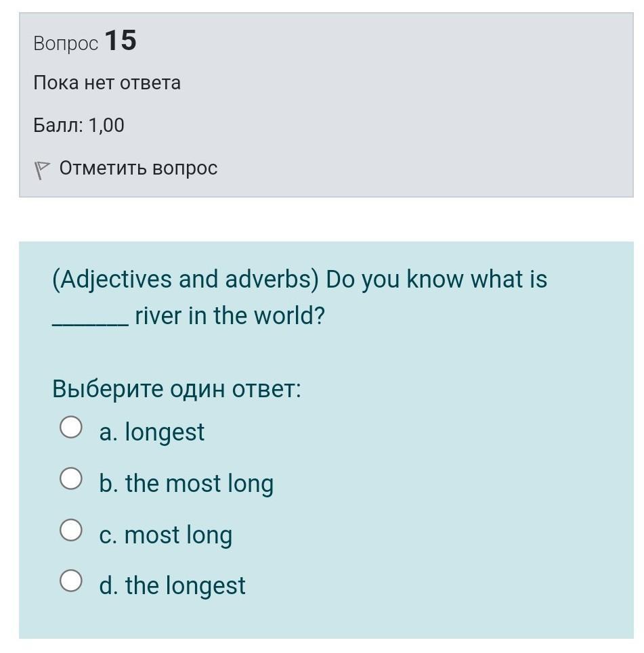Select radio button for option a
Viewport: 644px width, 653px height.
pos(71,428)
